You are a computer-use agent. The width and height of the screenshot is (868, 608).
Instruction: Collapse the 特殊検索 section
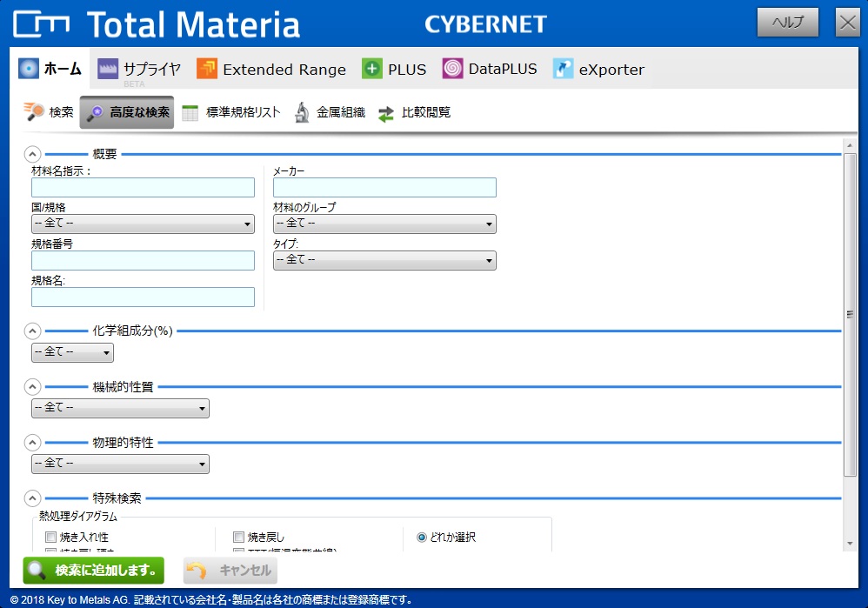(x=33, y=498)
